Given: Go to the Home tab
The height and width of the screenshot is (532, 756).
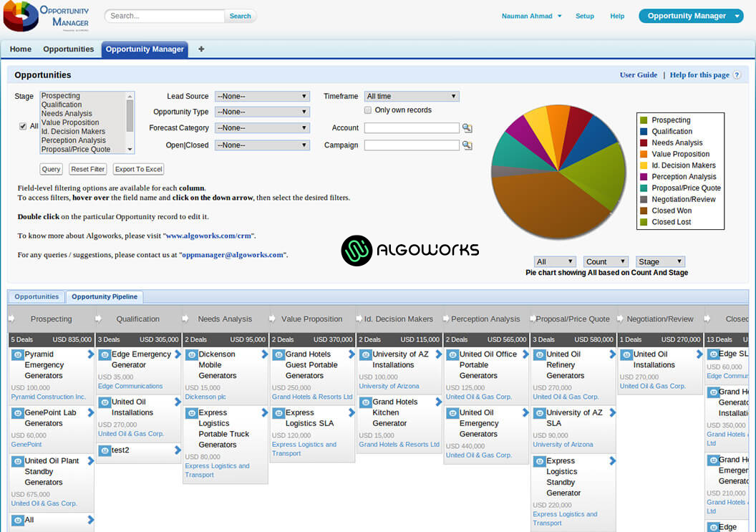Looking at the screenshot, I should click(x=21, y=49).
